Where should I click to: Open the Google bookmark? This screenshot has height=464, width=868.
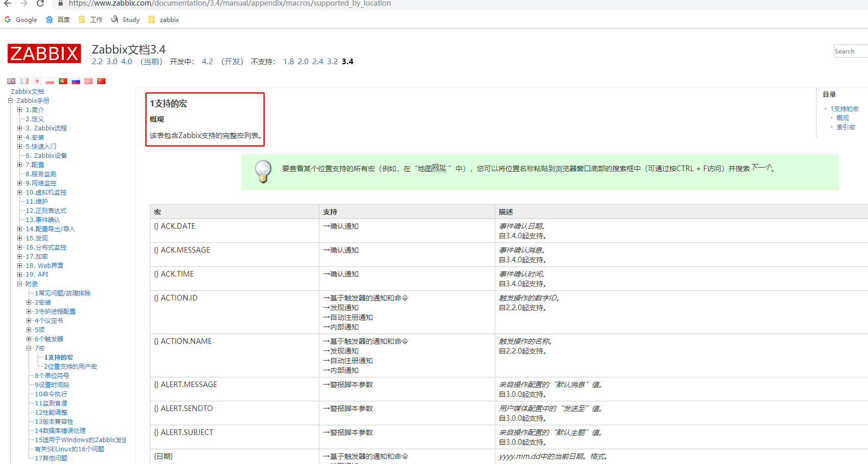point(21,19)
